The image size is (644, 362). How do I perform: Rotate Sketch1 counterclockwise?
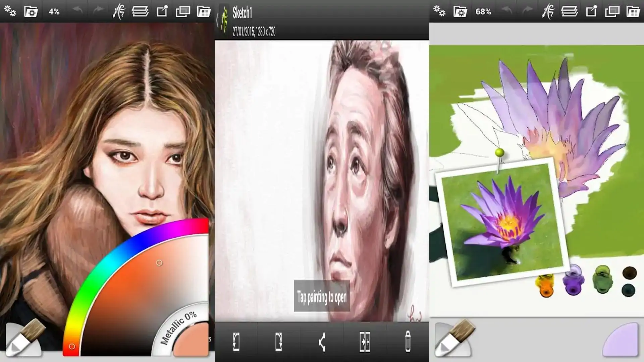point(236,341)
